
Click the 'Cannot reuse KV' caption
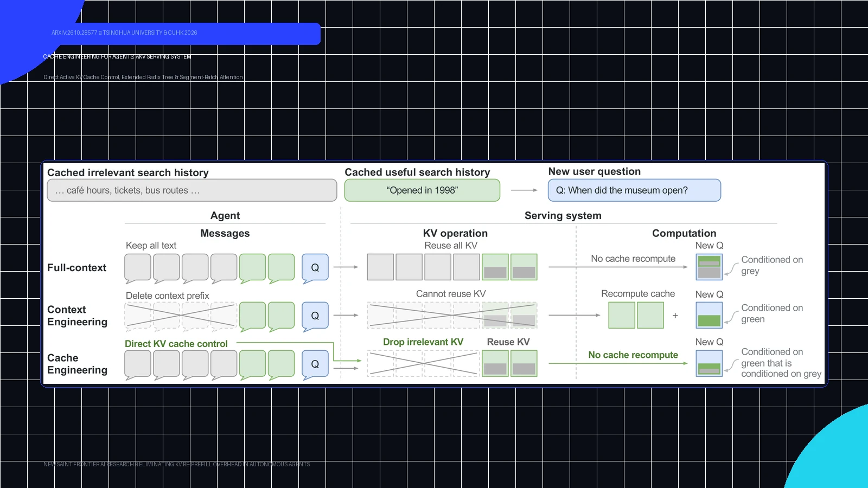pos(451,294)
